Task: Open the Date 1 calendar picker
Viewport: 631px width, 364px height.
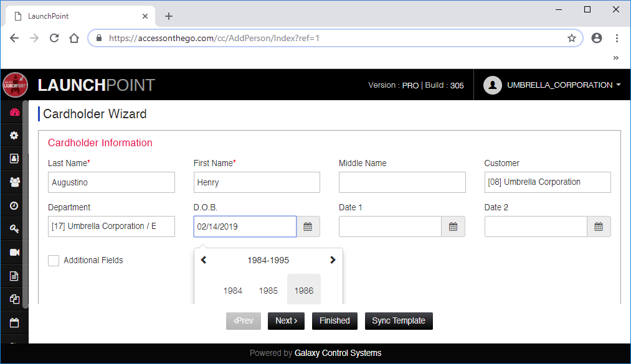Action: (453, 227)
